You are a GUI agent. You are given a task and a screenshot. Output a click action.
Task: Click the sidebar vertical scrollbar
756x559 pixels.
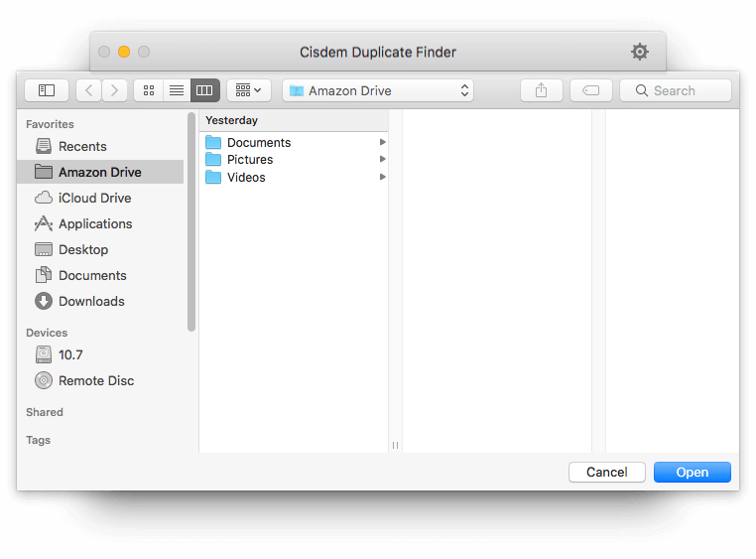pos(191,221)
